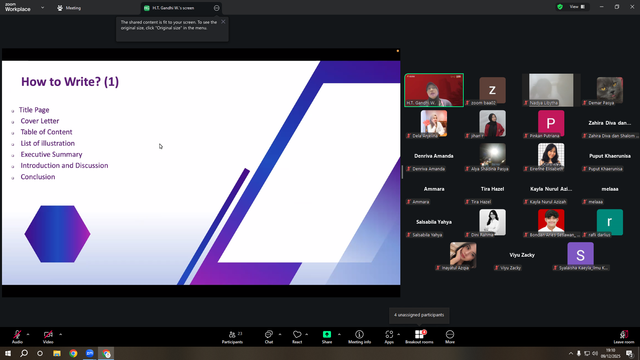
Task: Open Google Chrome from the taskbar
Action: (x=73, y=353)
